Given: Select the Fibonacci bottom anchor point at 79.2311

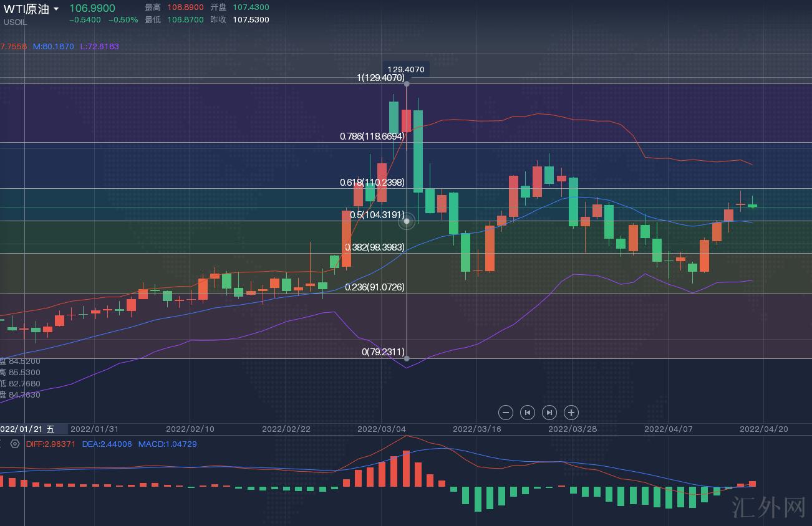Looking at the screenshot, I should click(407, 358).
